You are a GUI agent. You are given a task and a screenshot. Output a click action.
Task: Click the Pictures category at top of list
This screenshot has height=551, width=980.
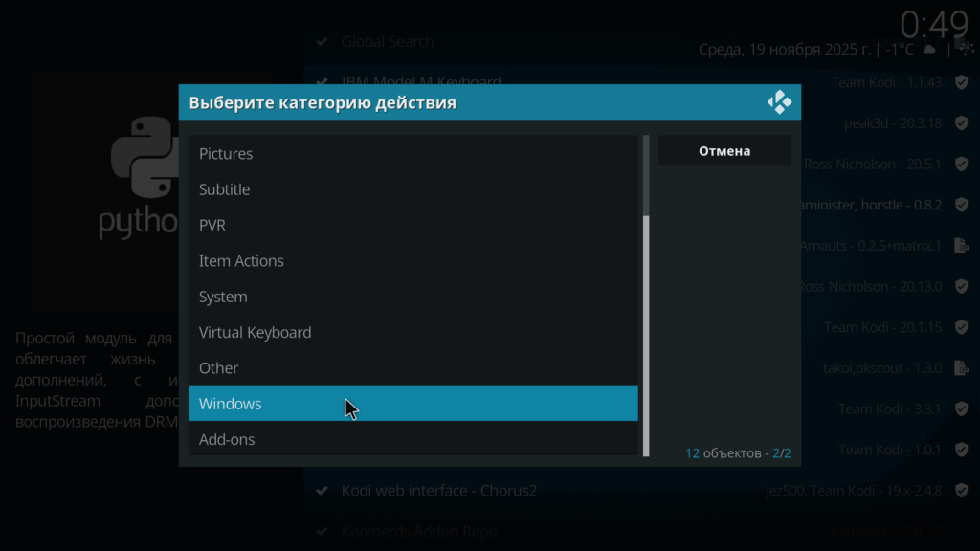tap(412, 154)
